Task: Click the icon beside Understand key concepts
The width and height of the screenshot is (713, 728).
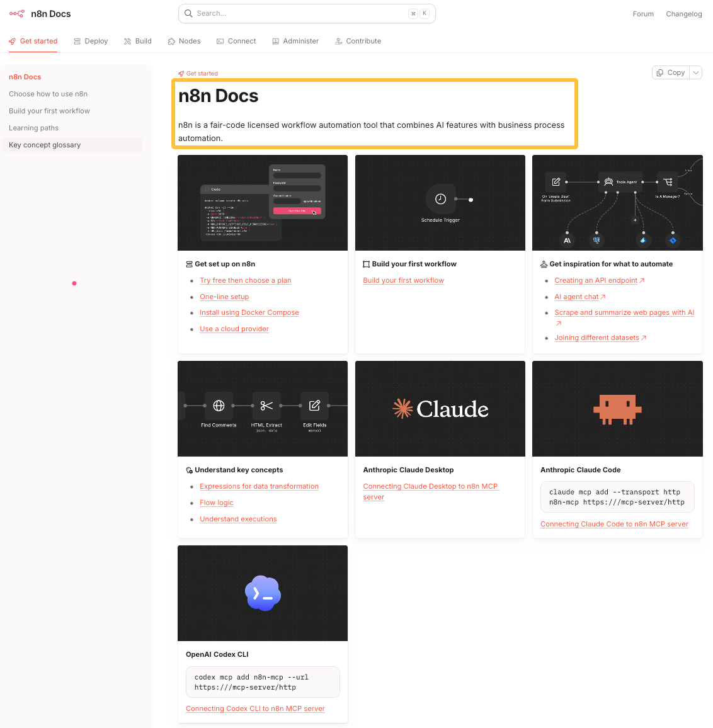Action: pyautogui.click(x=189, y=470)
